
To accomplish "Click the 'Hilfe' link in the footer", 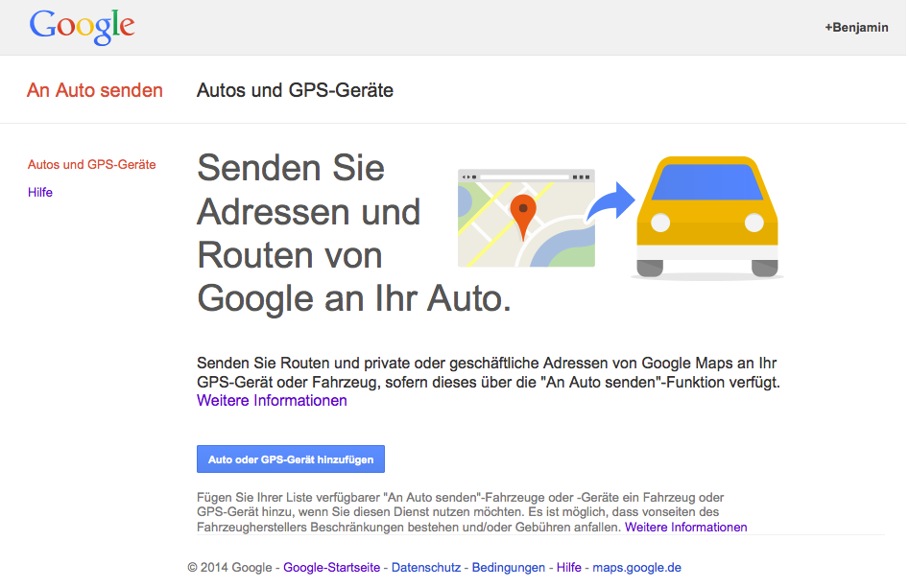I will click(x=568, y=568).
